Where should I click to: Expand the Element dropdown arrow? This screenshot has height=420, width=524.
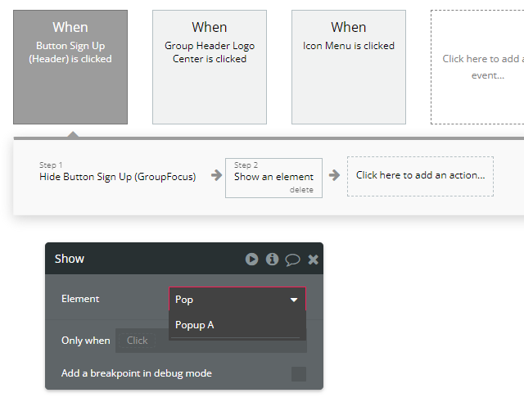pyautogui.click(x=294, y=300)
